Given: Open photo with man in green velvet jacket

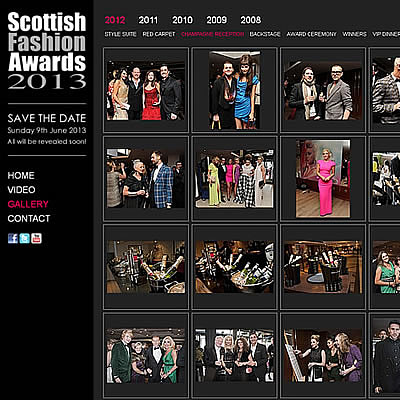Looking at the screenshot, I should (146, 356).
